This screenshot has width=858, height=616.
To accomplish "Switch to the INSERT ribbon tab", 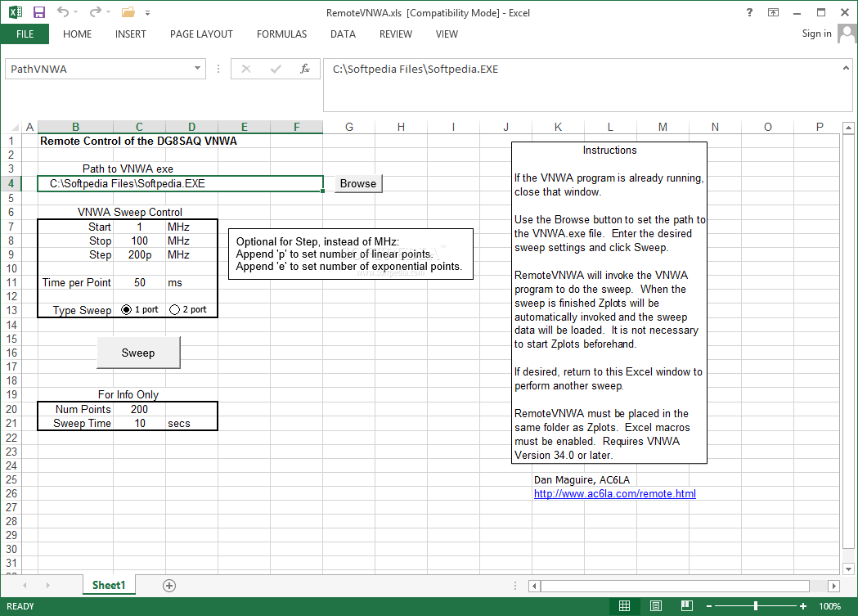I will click(130, 34).
